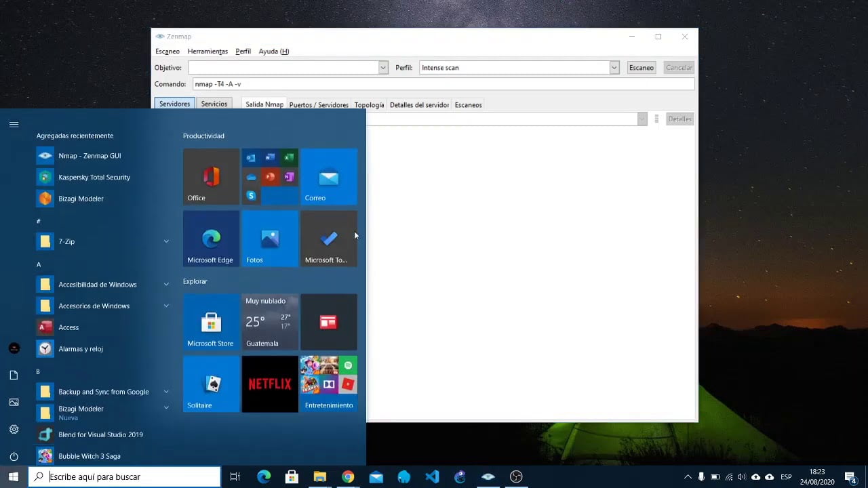Click the user account avatar in the Start sidebar

[x=14, y=348]
